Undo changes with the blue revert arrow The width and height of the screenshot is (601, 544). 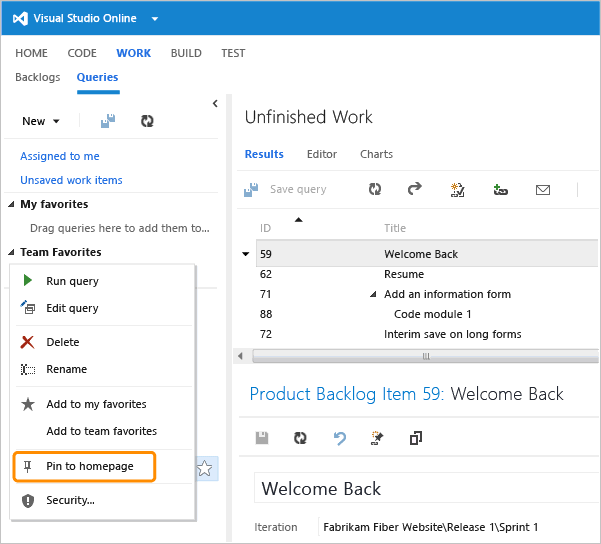click(340, 438)
